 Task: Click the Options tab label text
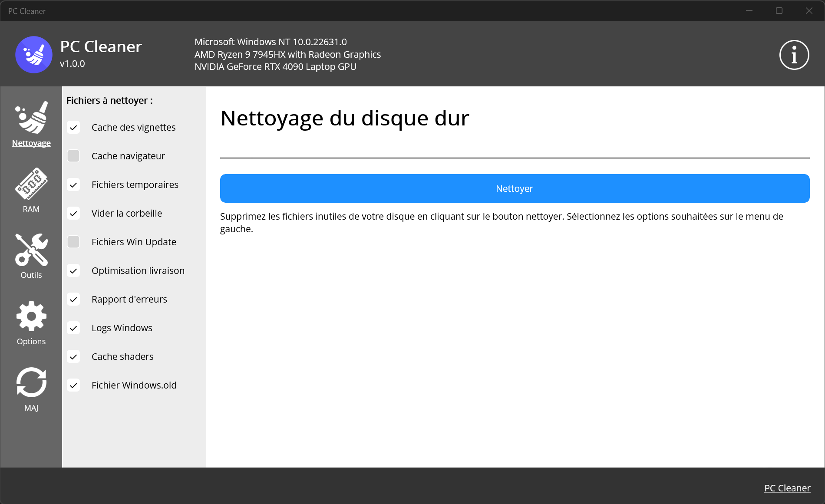31,341
